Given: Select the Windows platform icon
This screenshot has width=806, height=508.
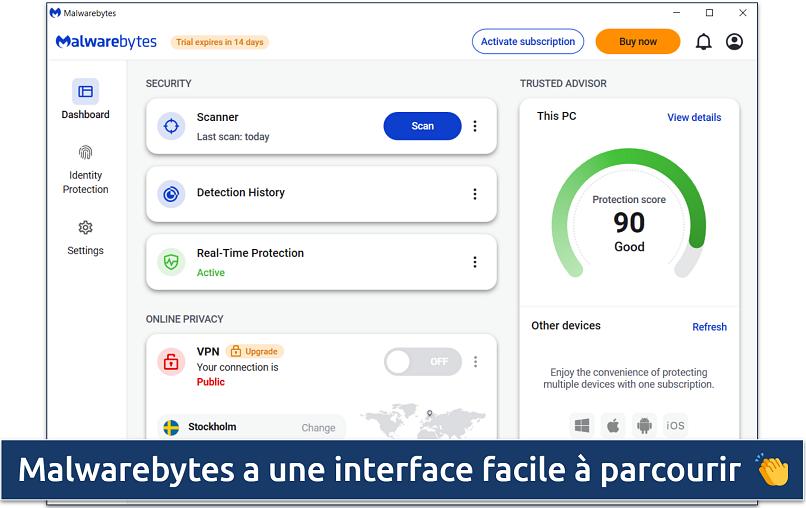Looking at the screenshot, I should pos(582,425).
